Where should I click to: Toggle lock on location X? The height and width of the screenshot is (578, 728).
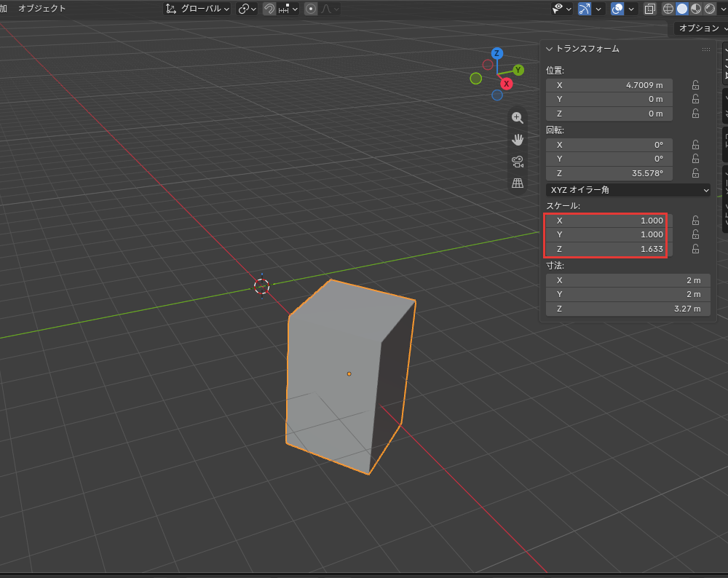click(x=695, y=85)
